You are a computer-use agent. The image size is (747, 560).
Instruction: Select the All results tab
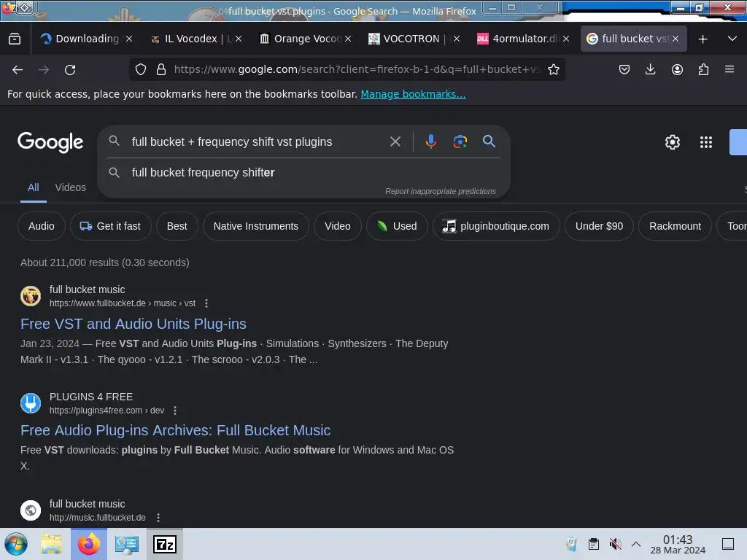click(x=34, y=187)
